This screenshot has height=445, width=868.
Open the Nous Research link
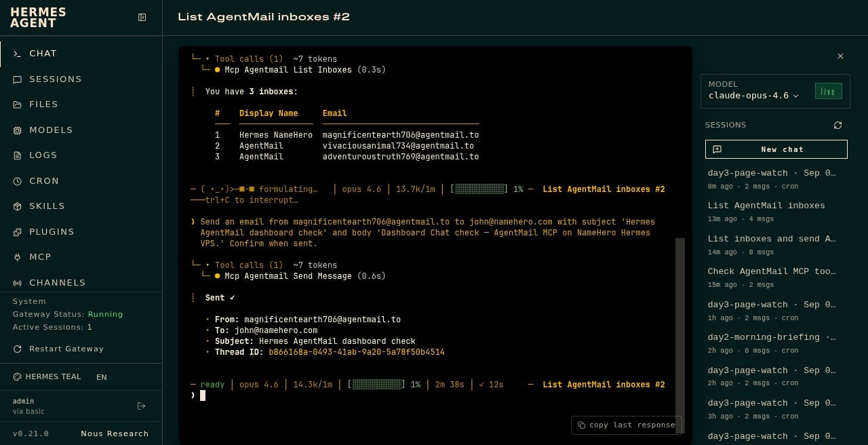(115, 433)
